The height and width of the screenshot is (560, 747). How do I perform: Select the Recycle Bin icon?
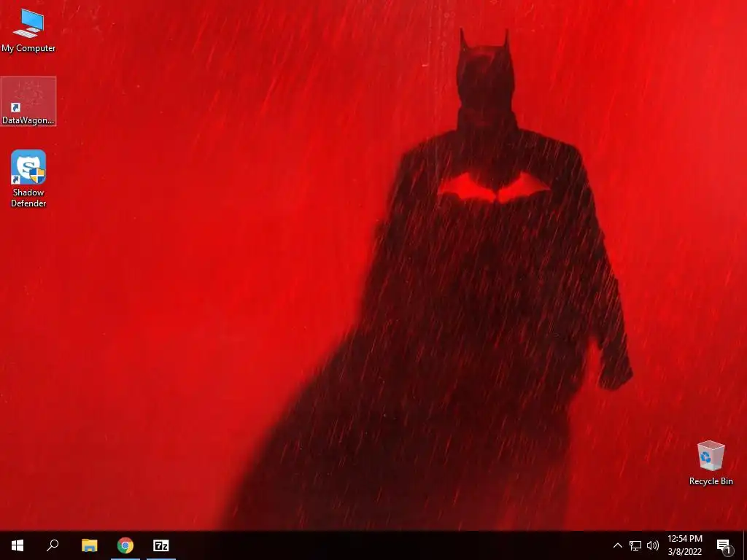pyautogui.click(x=711, y=463)
